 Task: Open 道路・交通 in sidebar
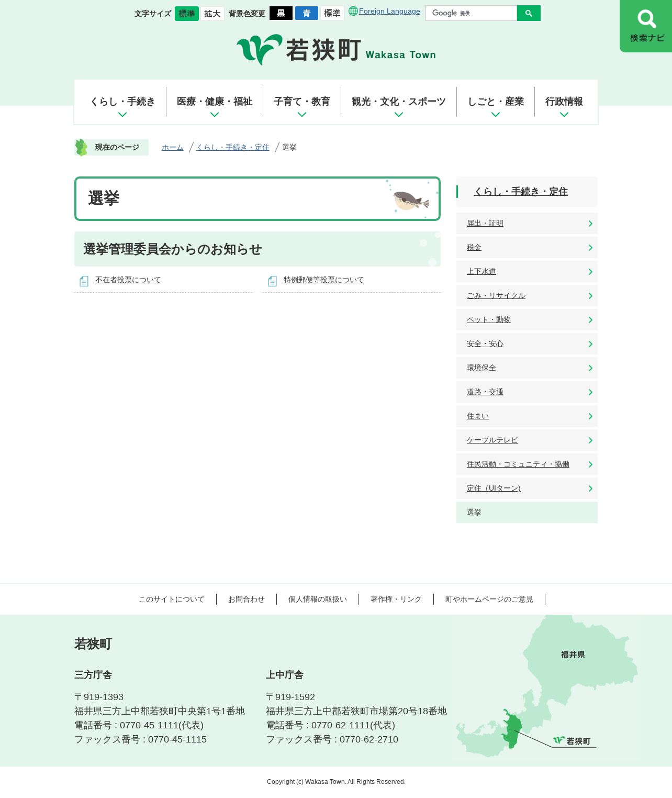pos(527,392)
